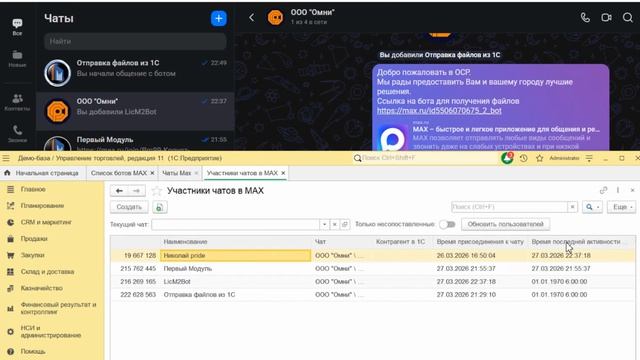Open the max.ru bot link in message

pyautogui.click(x=439, y=111)
